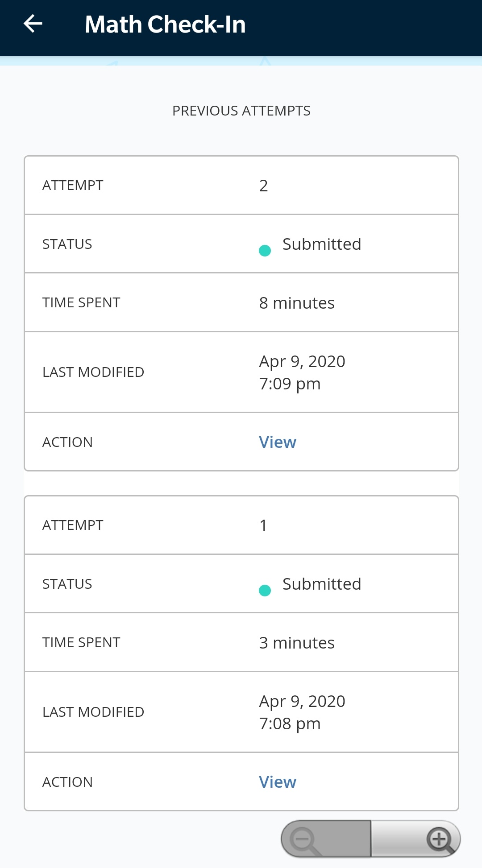Click the Last Modified label in attempt 1
The height and width of the screenshot is (868, 482).
93,712
